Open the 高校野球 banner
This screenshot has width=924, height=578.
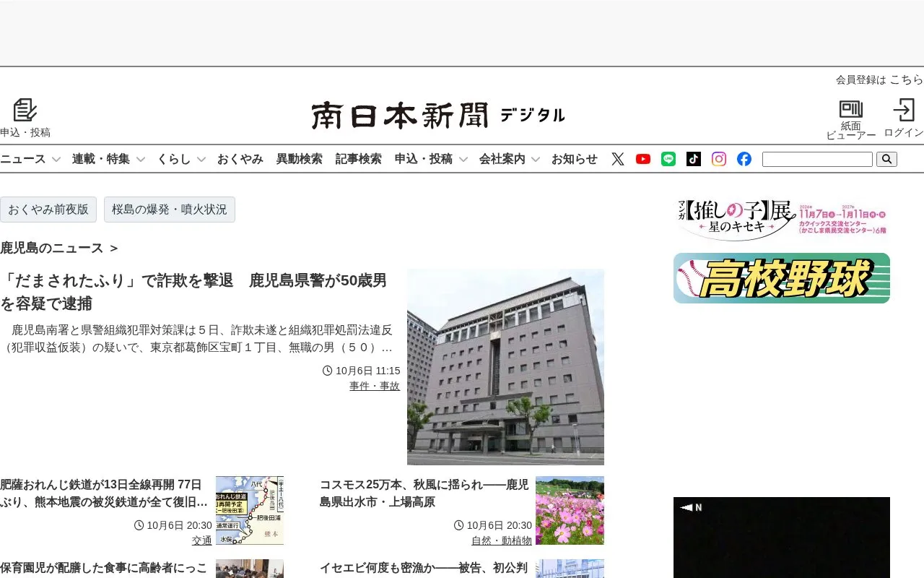(x=782, y=278)
